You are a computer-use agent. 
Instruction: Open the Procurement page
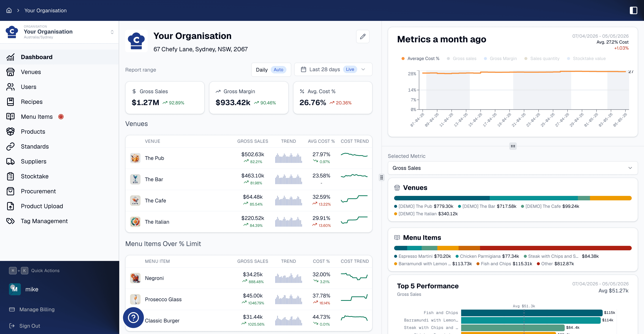tap(59, 191)
